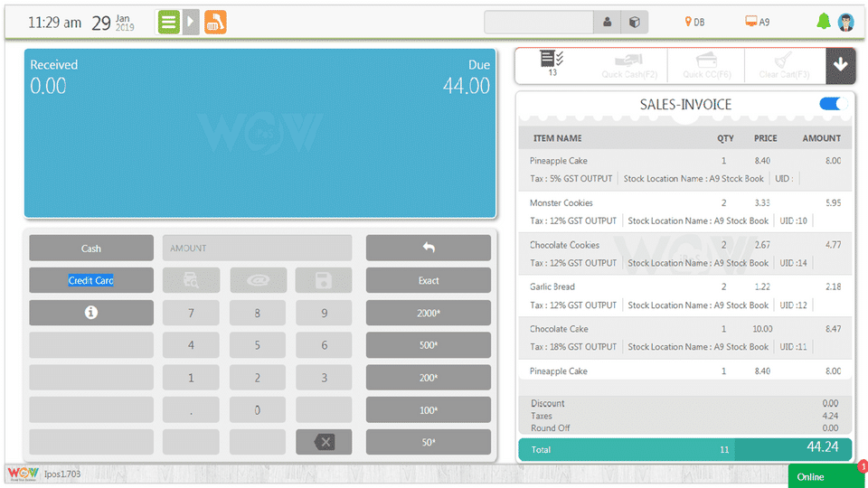
Task: Tap keypad digit 8
Action: (x=258, y=313)
